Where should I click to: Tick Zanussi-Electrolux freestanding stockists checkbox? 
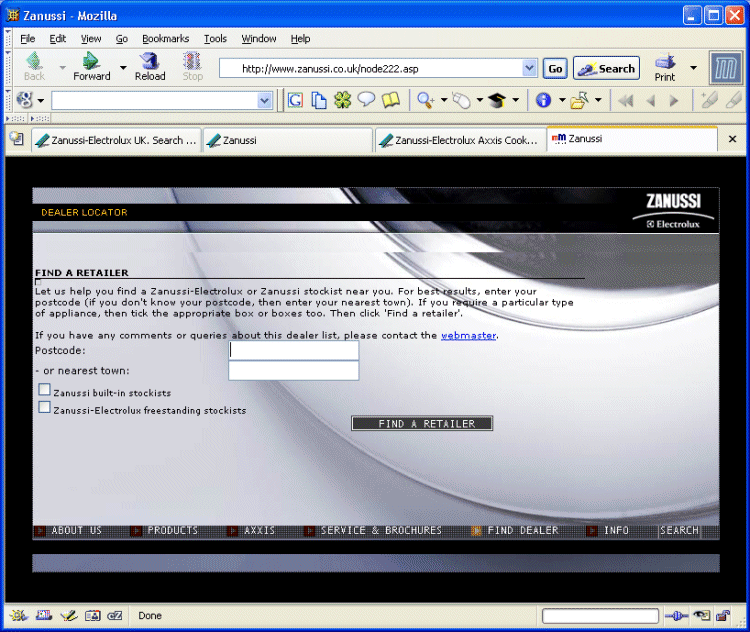click(x=44, y=407)
